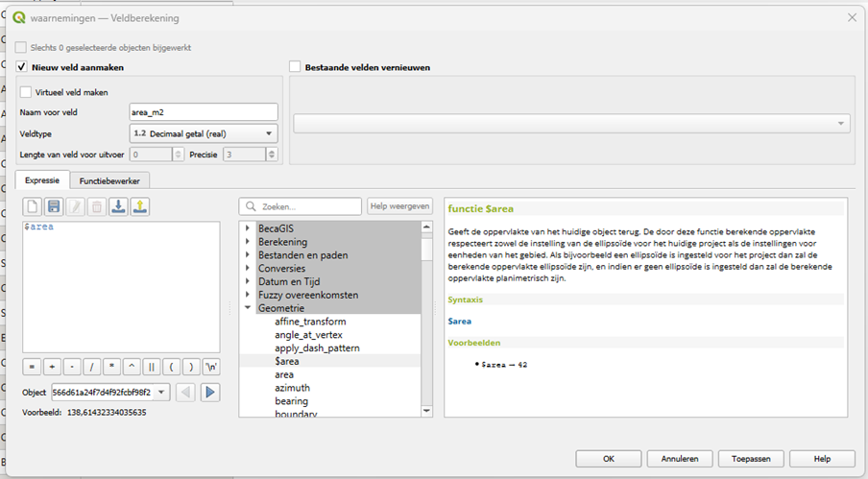Click the Help weergeven button
The image size is (868, 479).
(x=399, y=206)
